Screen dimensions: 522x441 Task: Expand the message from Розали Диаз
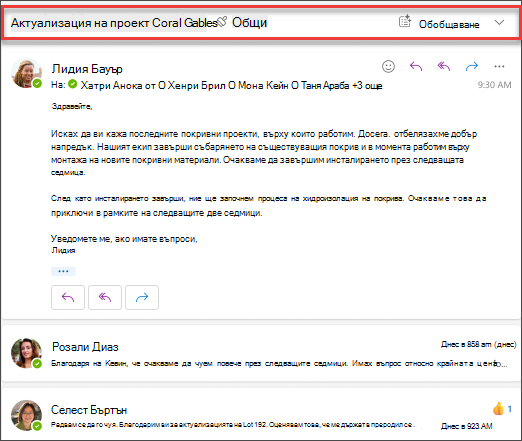[x=261, y=354]
